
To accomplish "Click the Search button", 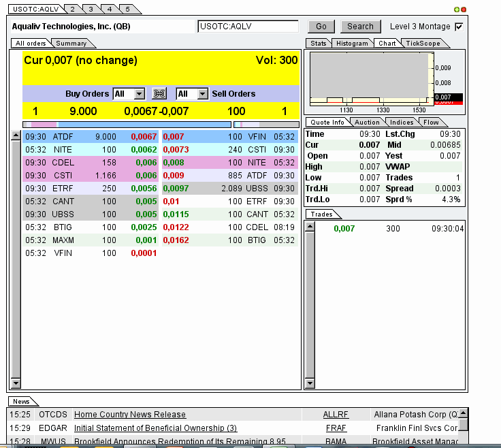I will tap(360, 27).
